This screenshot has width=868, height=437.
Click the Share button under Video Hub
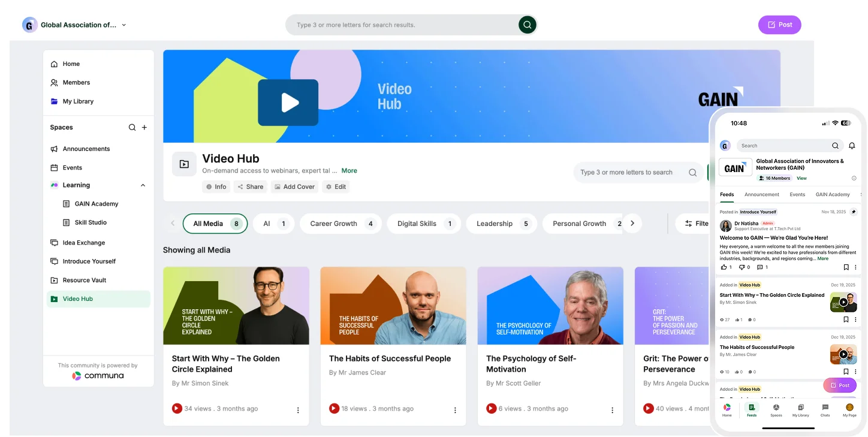(x=251, y=186)
